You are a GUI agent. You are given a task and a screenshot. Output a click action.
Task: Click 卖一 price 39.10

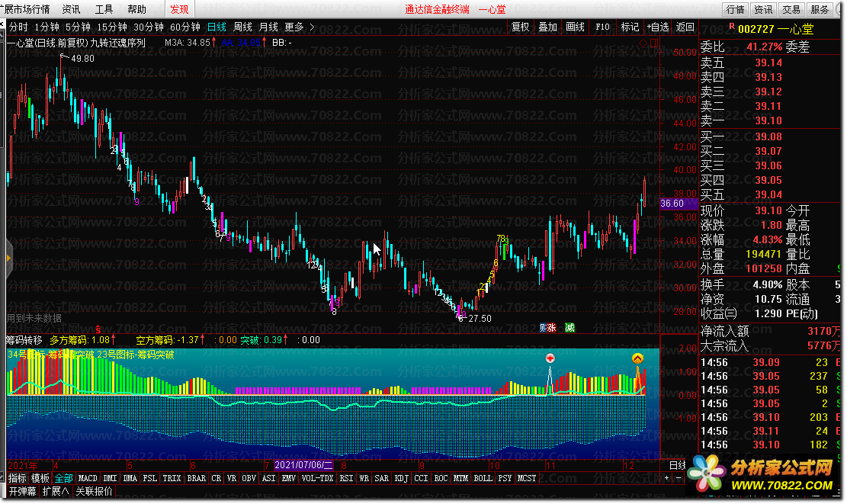[x=768, y=120]
